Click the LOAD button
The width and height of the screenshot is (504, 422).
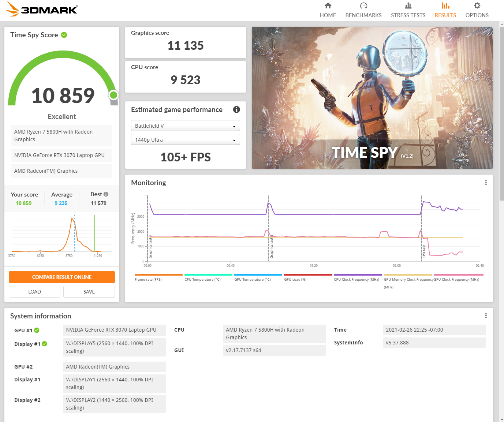tap(34, 292)
